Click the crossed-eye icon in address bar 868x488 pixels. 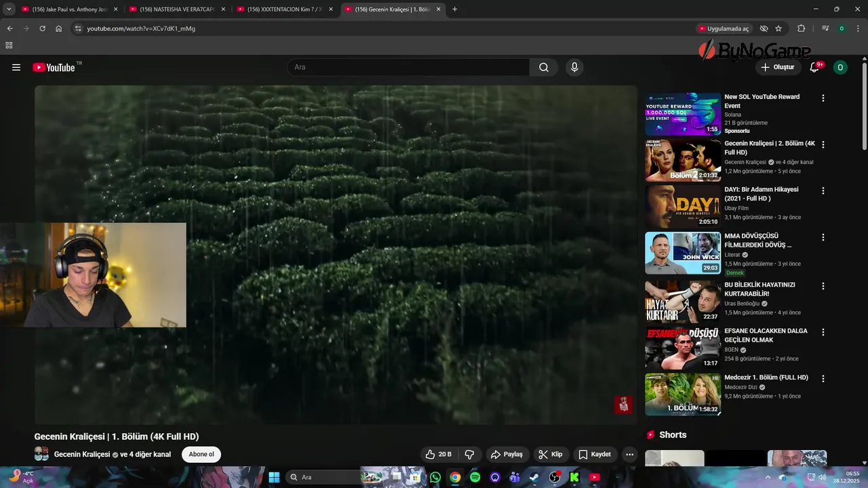point(764,28)
